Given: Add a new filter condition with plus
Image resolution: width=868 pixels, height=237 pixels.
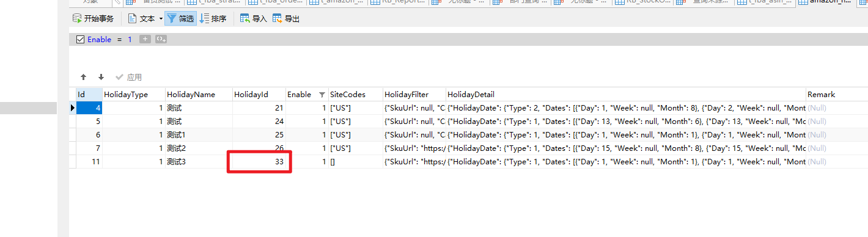Looking at the screenshot, I should pyautogui.click(x=145, y=39).
